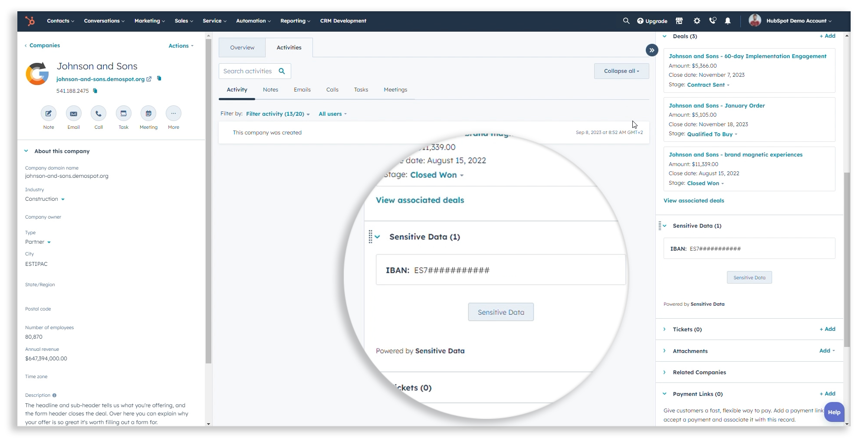
Task: Switch to the Meetings activity tab
Action: pos(395,90)
